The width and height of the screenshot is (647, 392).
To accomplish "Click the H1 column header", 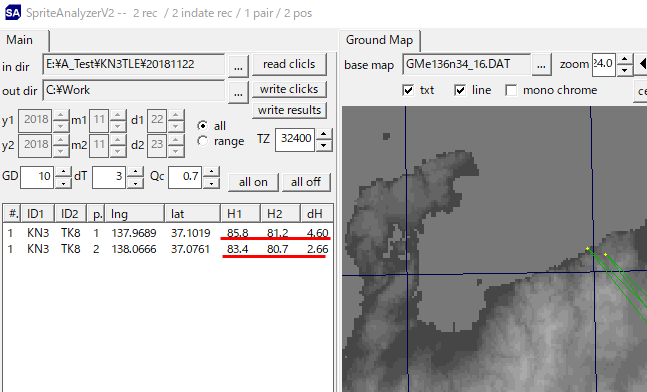I will [240, 214].
